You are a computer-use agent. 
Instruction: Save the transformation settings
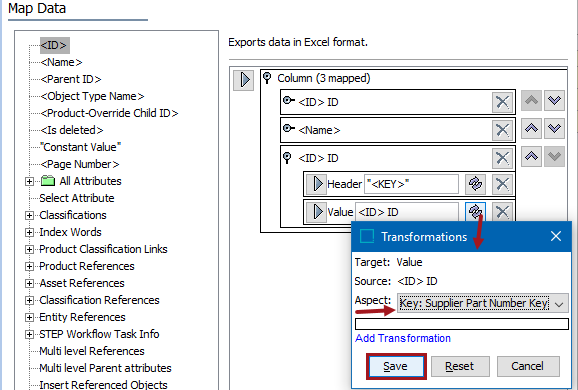pos(396,366)
